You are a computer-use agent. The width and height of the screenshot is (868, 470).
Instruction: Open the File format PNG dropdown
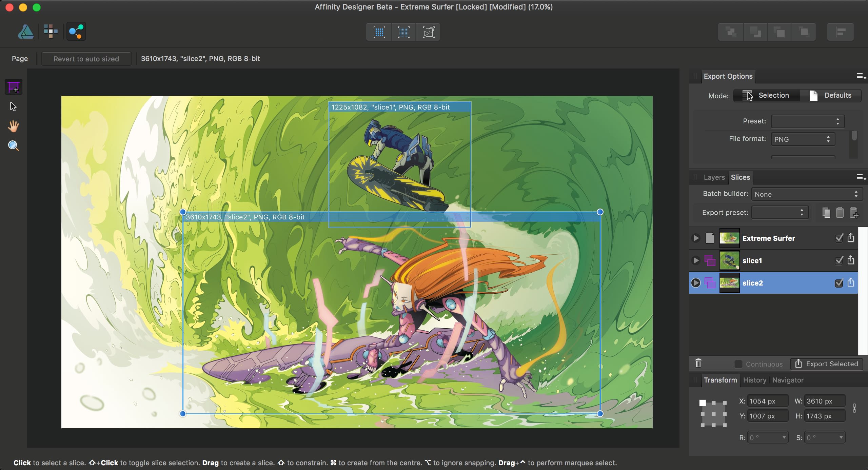(802, 139)
